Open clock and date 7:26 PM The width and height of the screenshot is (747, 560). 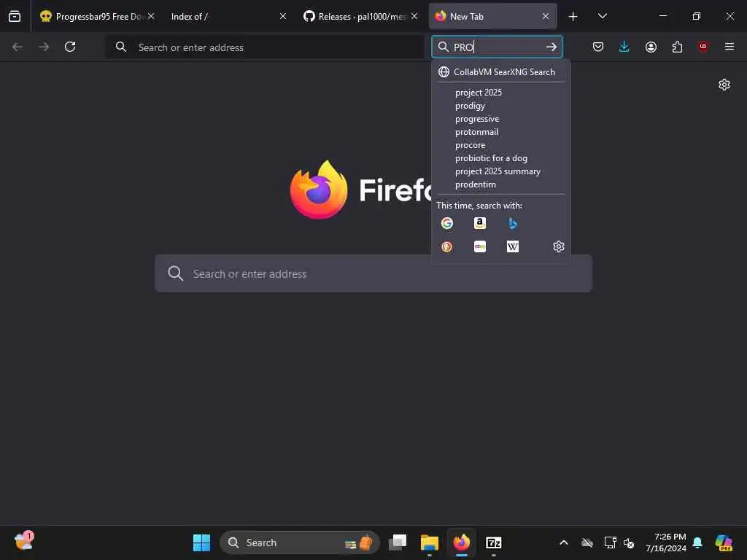pyautogui.click(x=665, y=542)
